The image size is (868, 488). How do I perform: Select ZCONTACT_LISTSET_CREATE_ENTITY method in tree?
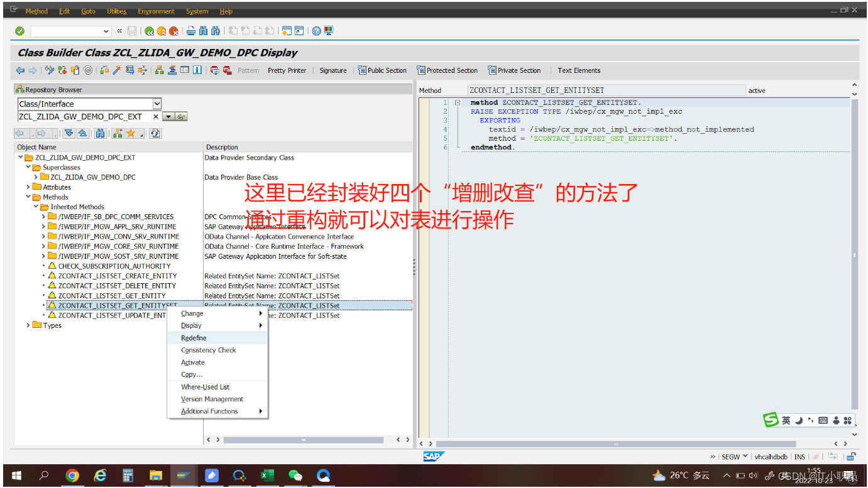coord(118,276)
